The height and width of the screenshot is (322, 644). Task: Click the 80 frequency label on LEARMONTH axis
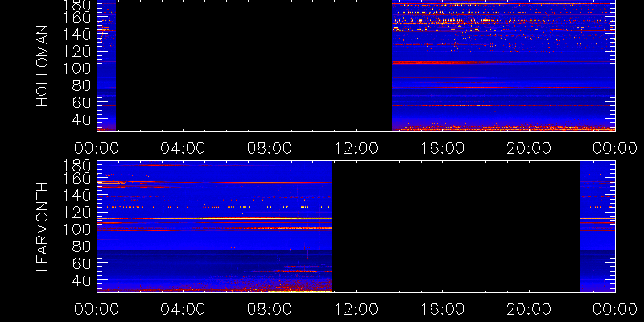point(84,246)
